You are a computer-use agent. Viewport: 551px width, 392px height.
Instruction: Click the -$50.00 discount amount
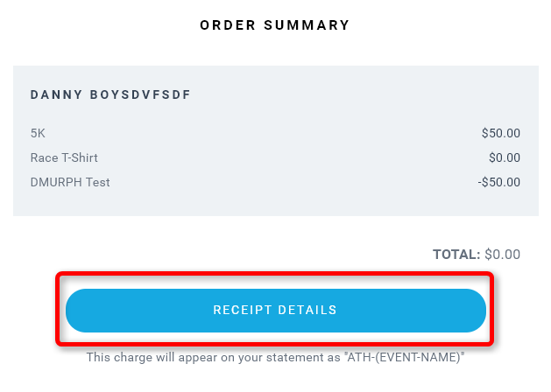[x=499, y=183]
